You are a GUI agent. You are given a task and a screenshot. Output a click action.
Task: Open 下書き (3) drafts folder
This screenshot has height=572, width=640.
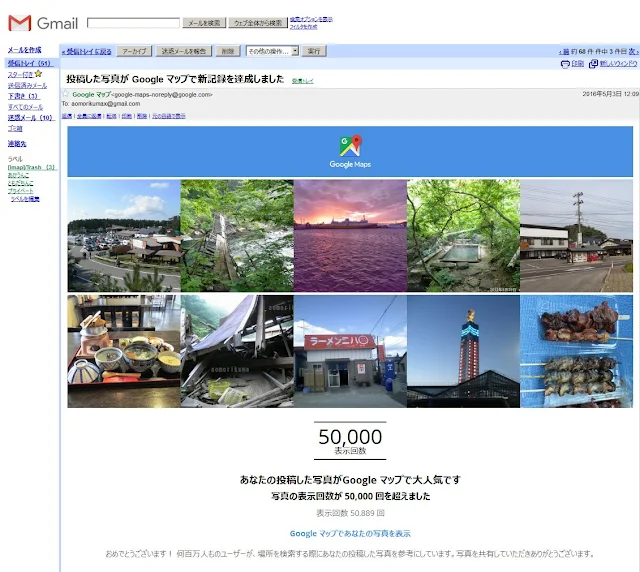(x=23, y=96)
